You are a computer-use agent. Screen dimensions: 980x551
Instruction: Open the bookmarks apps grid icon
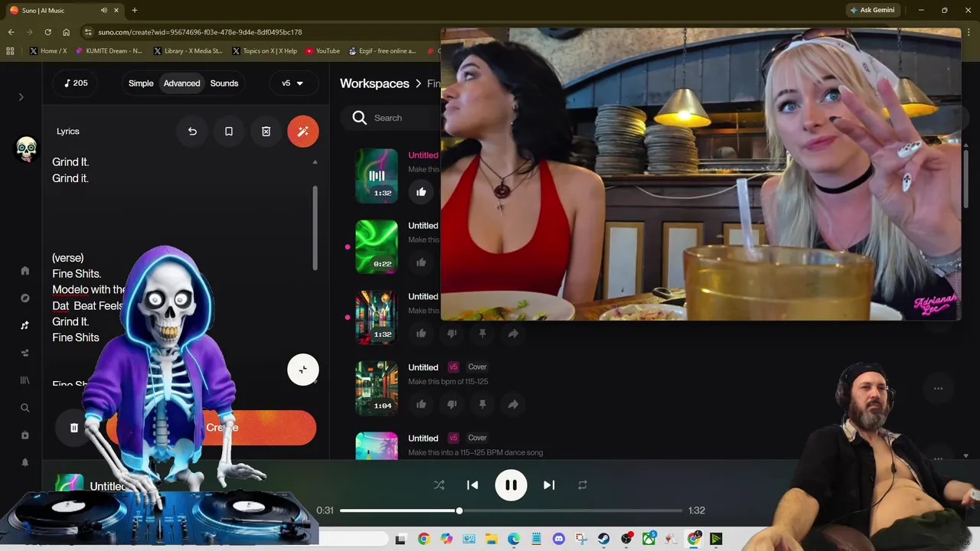point(10,51)
